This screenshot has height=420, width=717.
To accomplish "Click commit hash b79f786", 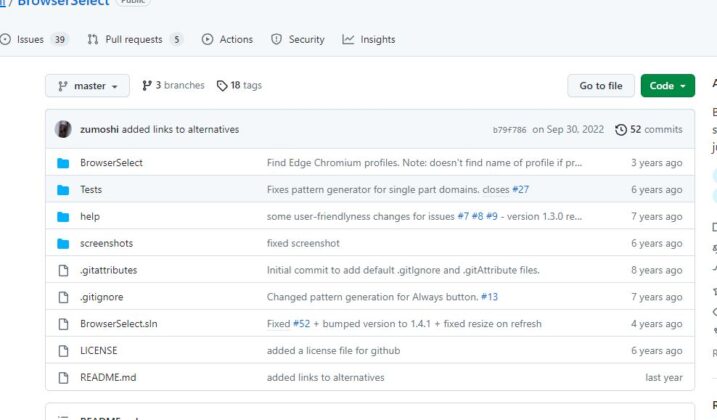I will [509, 130].
